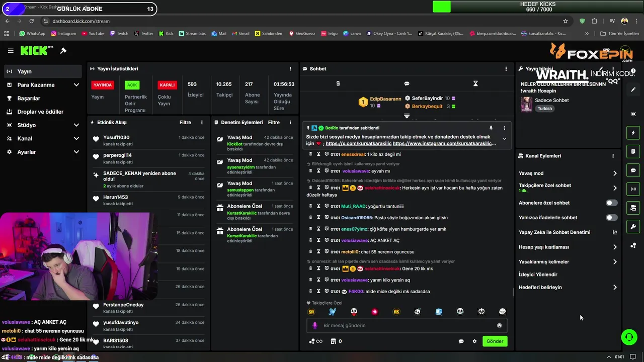The height and width of the screenshot is (362, 644).
Task: Open the Takipçilere özel sohbet settings
Action: (568, 188)
